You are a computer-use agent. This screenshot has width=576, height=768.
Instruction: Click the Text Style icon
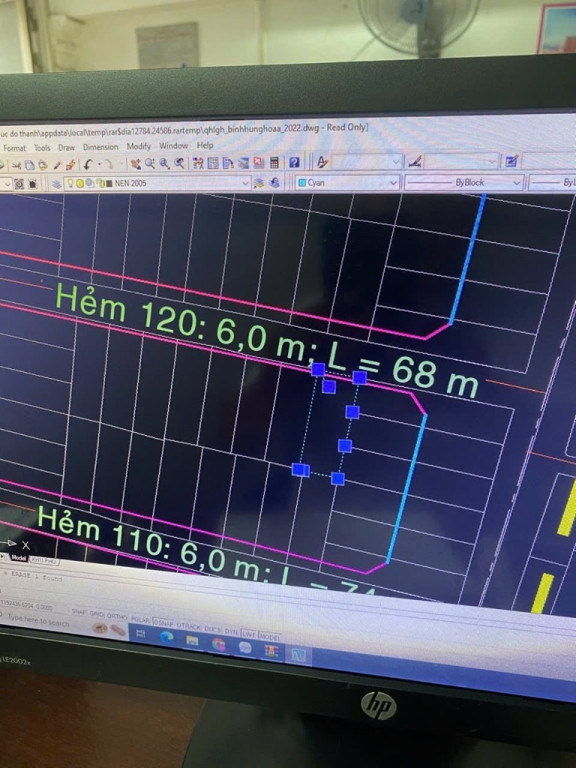tap(322, 162)
